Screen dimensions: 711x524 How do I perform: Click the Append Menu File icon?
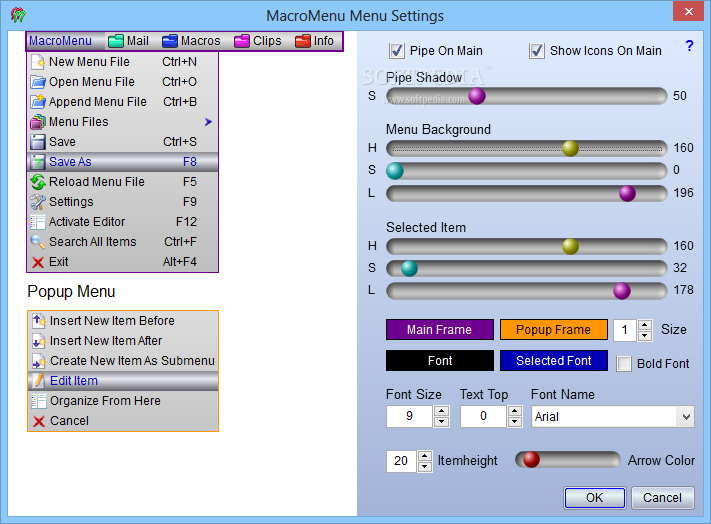[38, 102]
